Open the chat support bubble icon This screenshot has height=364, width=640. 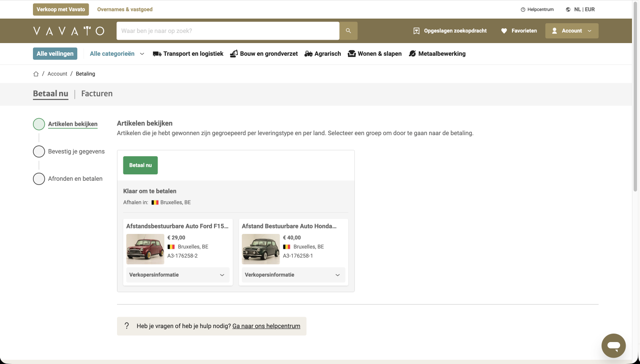pyautogui.click(x=613, y=346)
